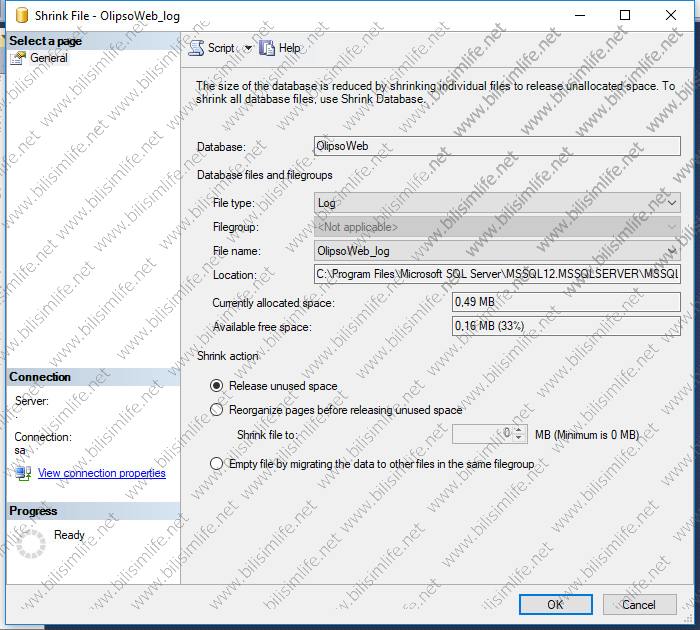Screen dimensions: 700x630
Task: Click the connection properties network icon
Action: [23, 473]
